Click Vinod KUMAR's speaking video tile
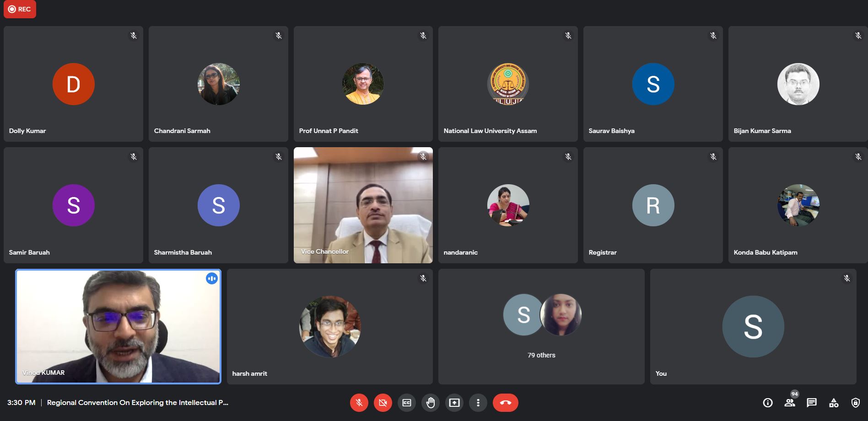 tap(119, 326)
